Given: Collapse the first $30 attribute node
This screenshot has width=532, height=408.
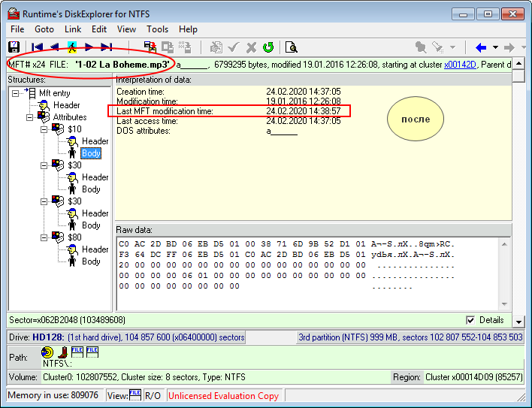Looking at the screenshot, I should [44, 165].
